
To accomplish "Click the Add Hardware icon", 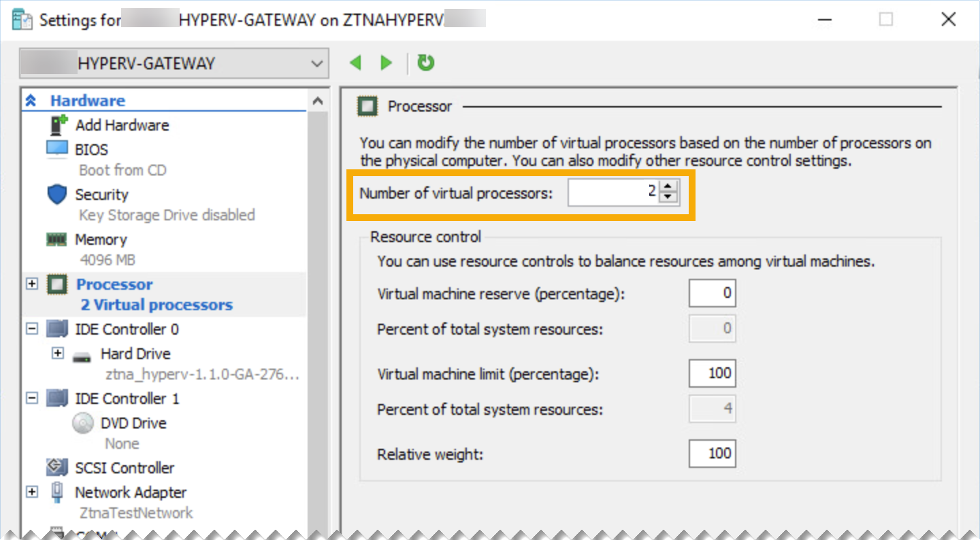I will coord(60,125).
